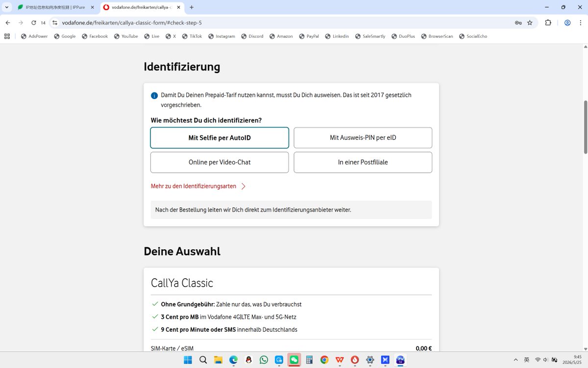Open Windows taskbar search
Image resolution: width=588 pixels, height=368 pixels.
[x=203, y=360]
